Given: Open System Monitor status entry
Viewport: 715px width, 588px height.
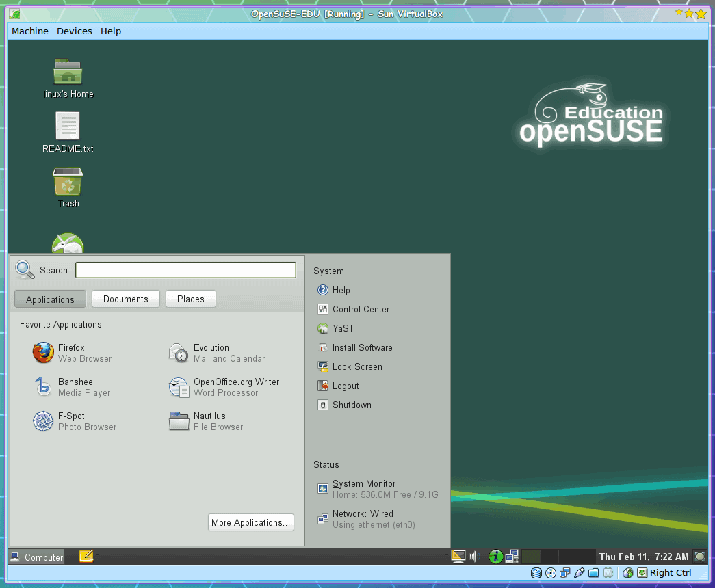Looking at the screenshot, I should (x=378, y=489).
